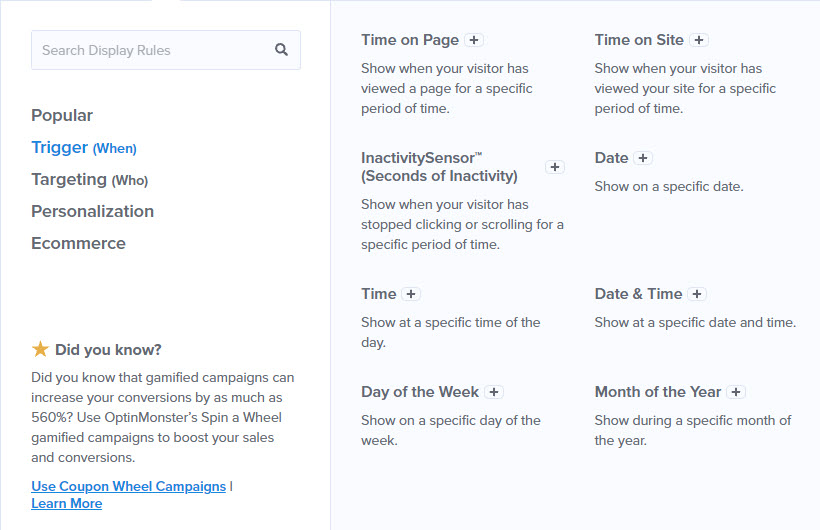Add the InactivitySensor rule plus icon

[555, 167]
